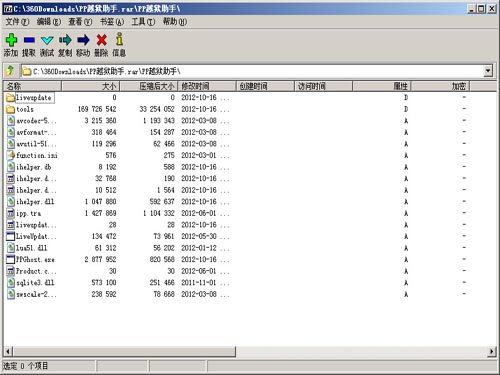The width and height of the screenshot is (500, 375).
Task: Click horizontal scrollbar right arrow
Action: pos(492,351)
